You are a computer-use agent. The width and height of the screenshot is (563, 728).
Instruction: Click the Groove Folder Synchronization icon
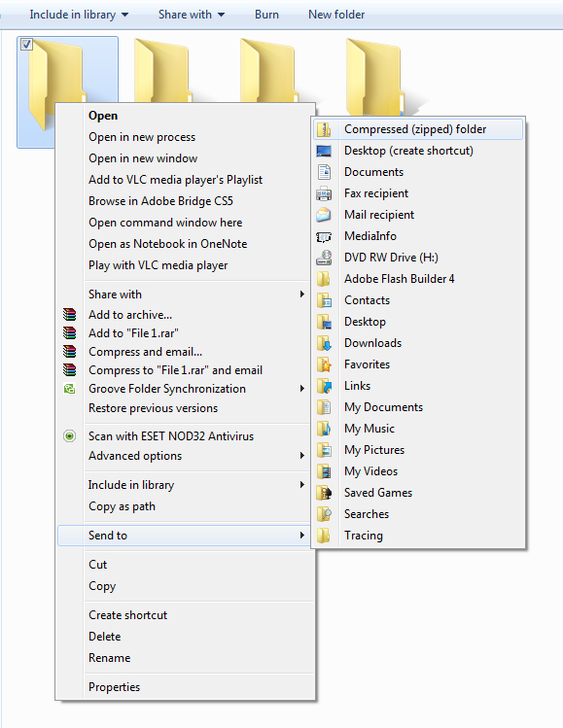point(69,389)
